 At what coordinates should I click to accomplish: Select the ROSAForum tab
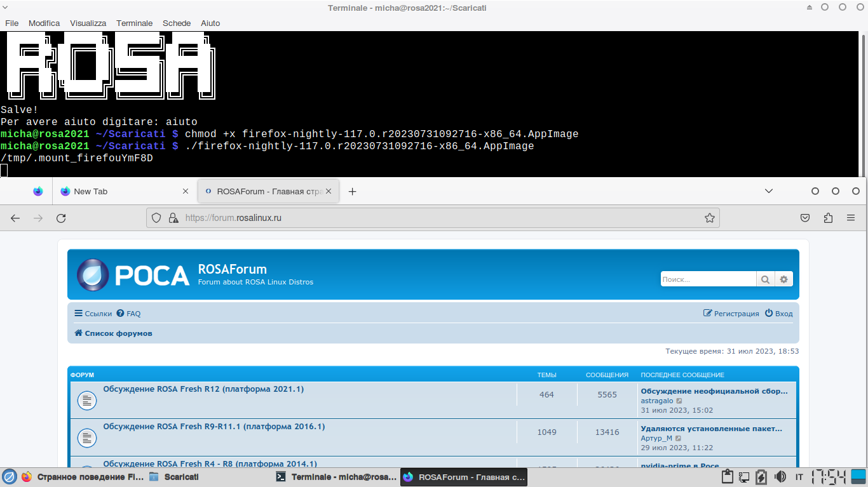point(269,191)
